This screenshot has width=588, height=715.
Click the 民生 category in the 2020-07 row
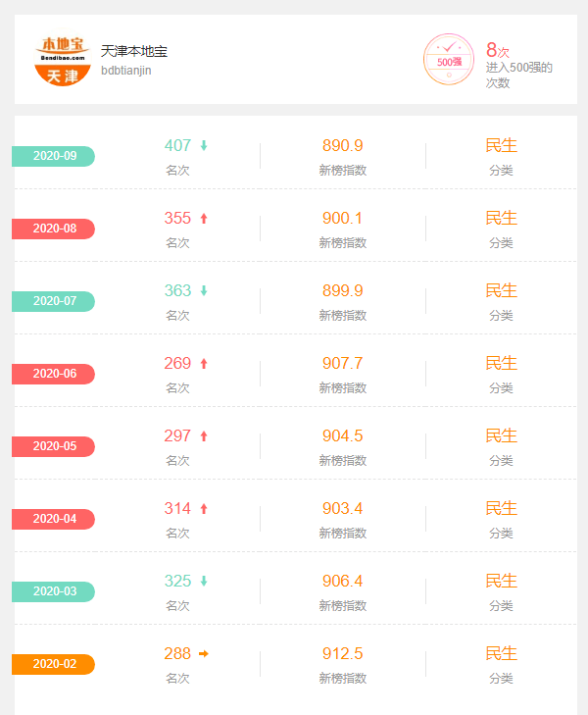501,291
